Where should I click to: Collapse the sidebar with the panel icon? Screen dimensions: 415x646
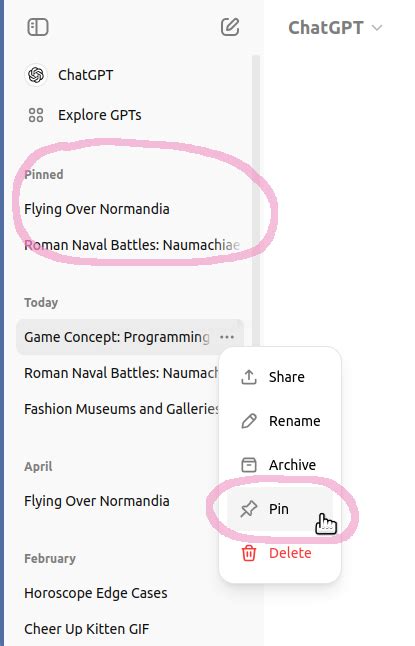point(38,28)
